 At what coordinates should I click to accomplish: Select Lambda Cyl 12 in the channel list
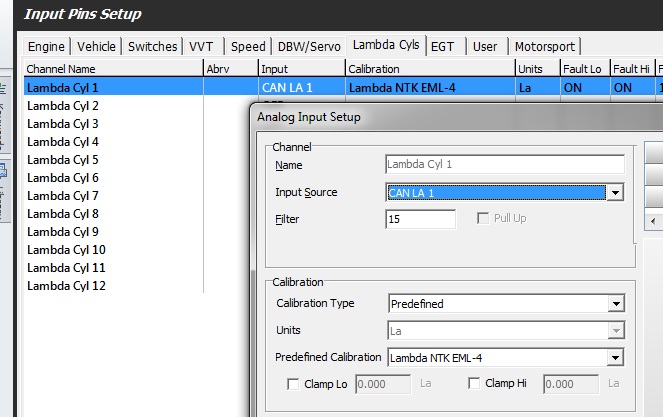(66, 286)
